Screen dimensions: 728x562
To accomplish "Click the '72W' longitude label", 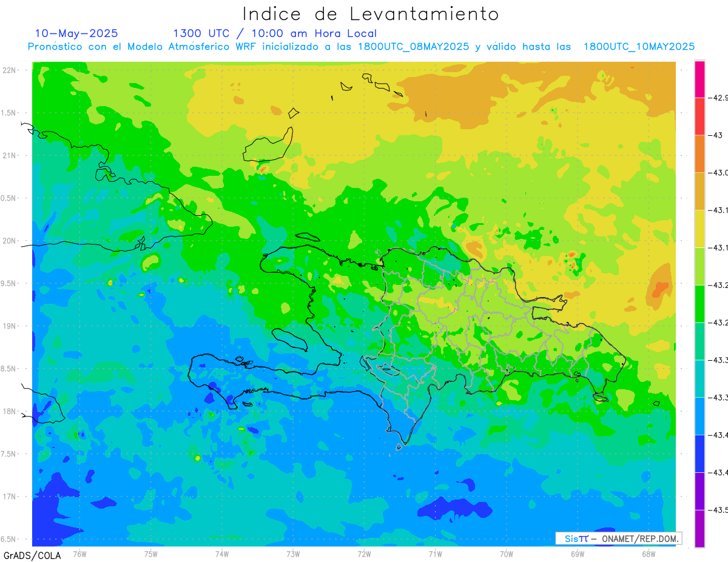I will tap(364, 554).
